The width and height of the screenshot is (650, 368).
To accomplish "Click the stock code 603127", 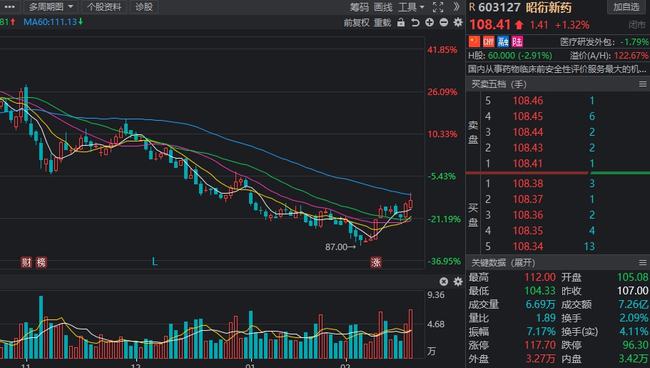I will pyautogui.click(x=500, y=7).
